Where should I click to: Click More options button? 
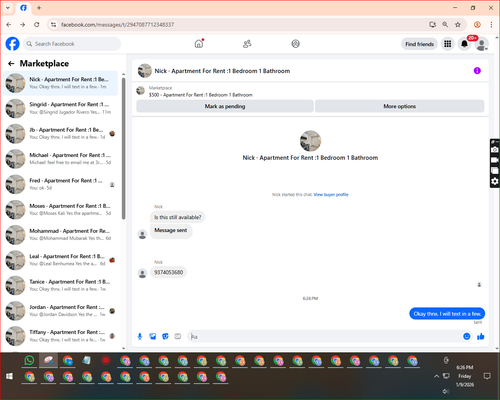tap(399, 106)
